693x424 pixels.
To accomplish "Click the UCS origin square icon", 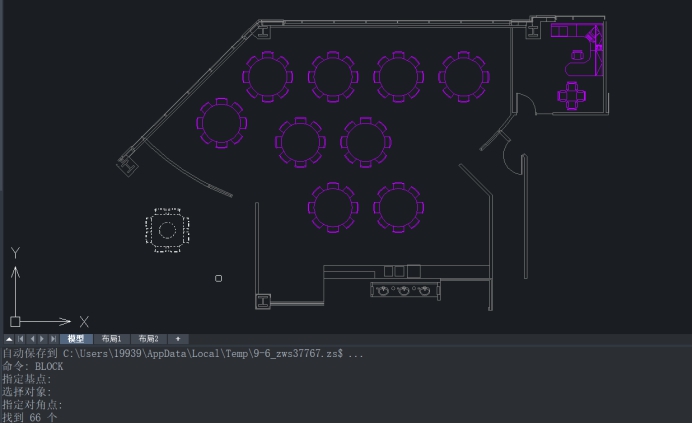I will 15,322.
